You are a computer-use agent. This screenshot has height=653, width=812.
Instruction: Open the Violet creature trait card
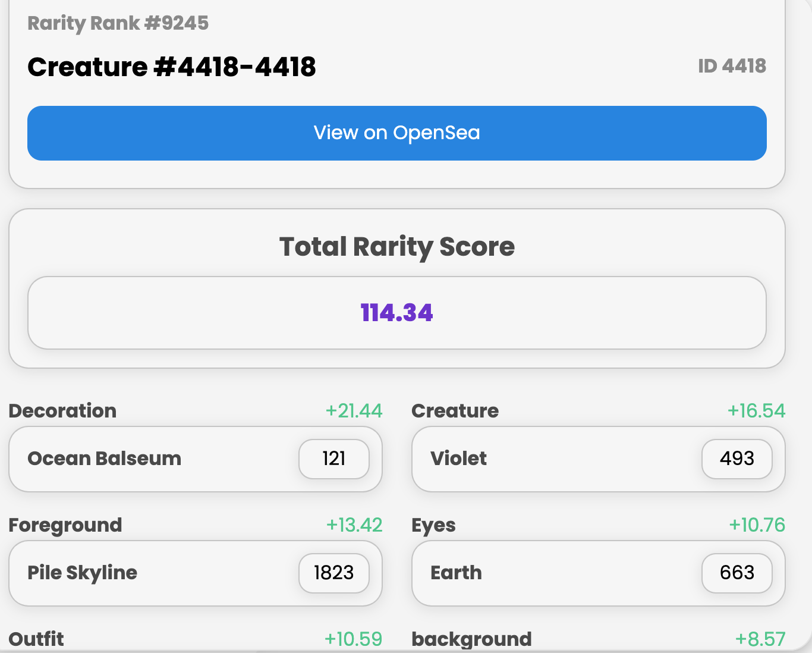pos(599,459)
